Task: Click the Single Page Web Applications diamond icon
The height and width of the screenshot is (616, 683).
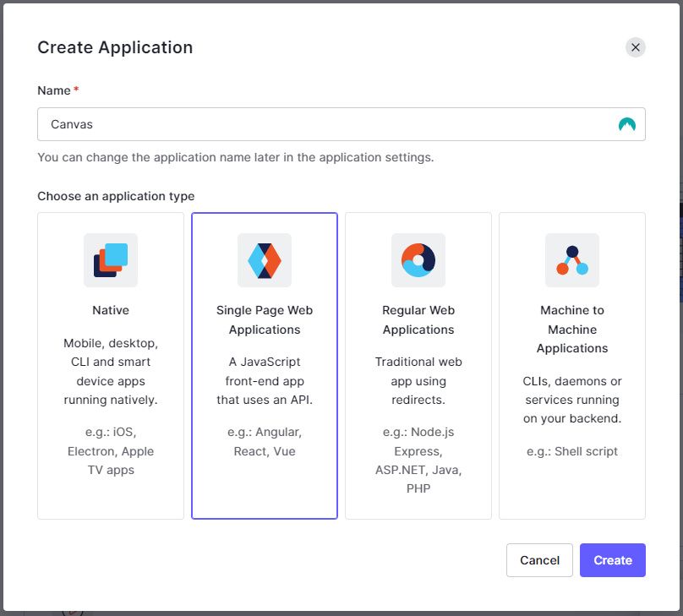Action: coord(264,260)
